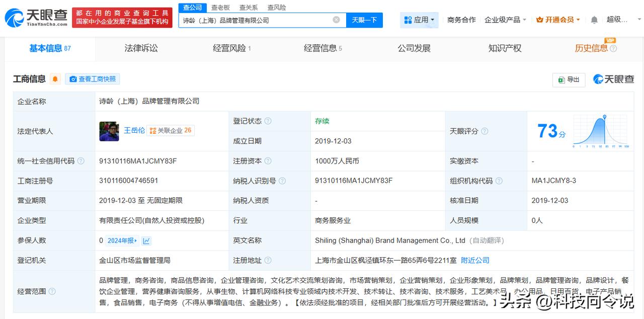Click the organization code MA1JCMY8-3
The width and height of the screenshot is (644, 319).
coord(554,181)
